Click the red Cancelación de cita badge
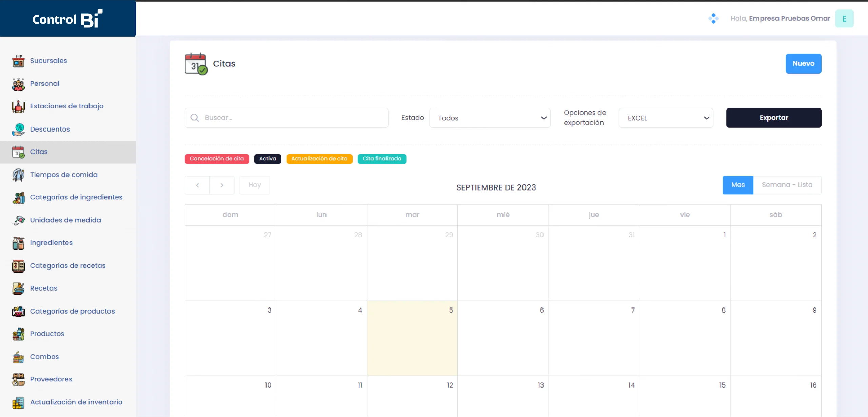 click(217, 159)
